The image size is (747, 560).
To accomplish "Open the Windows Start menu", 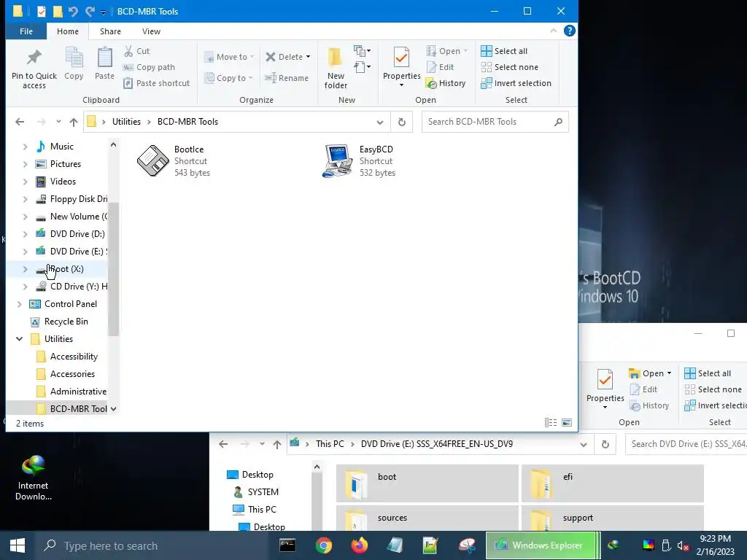I will coord(18,545).
